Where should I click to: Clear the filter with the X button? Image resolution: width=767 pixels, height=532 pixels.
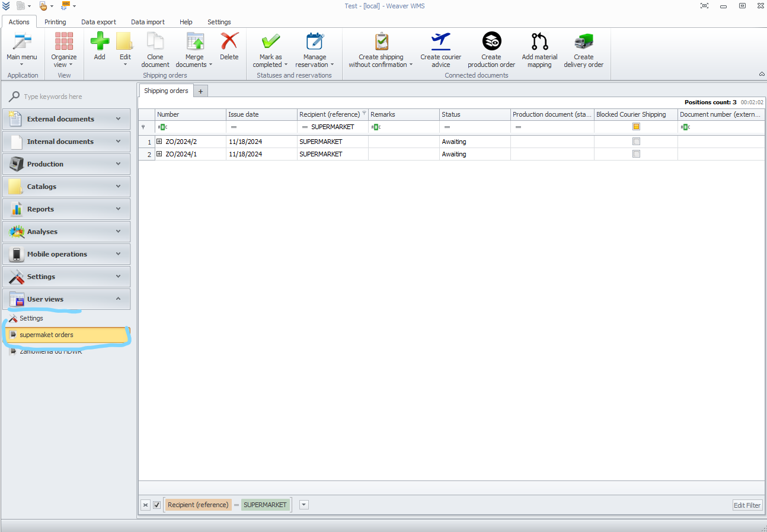[145, 505]
